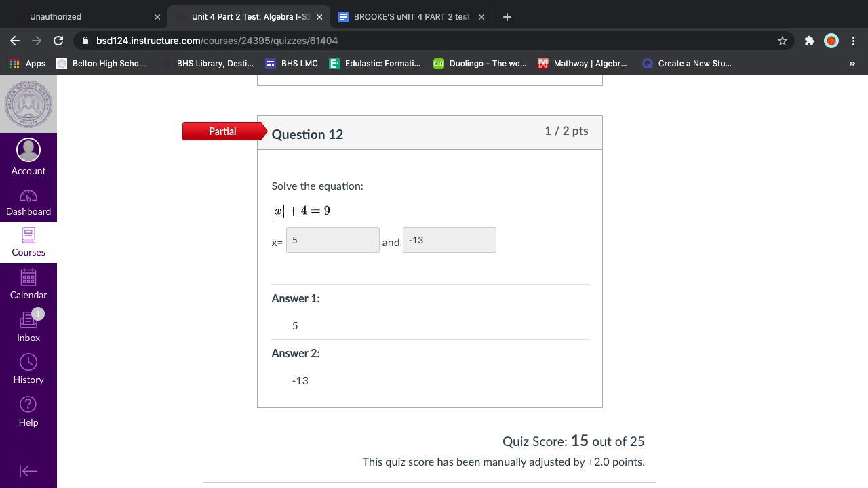Open the Calendar page

click(x=28, y=285)
